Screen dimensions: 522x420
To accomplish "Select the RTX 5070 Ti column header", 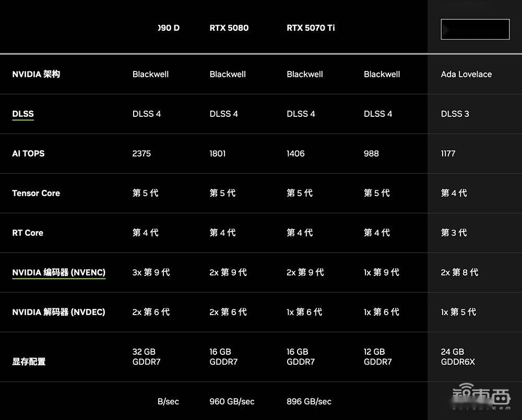I will (311, 28).
